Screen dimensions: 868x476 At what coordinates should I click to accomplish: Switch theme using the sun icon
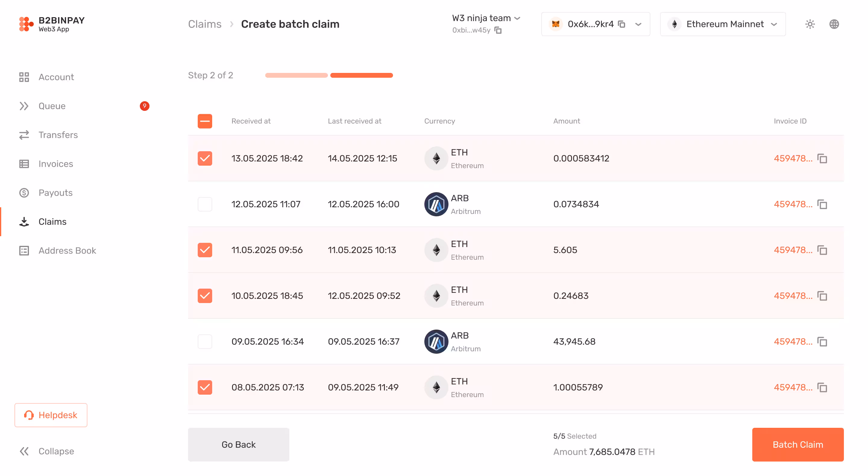[x=810, y=24]
